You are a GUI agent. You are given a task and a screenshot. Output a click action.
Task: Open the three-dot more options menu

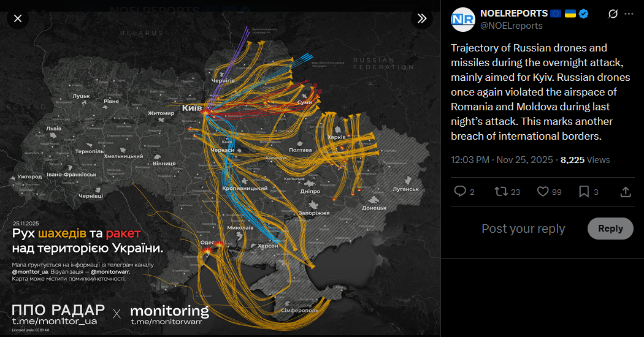pyautogui.click(x=629, y=14)
